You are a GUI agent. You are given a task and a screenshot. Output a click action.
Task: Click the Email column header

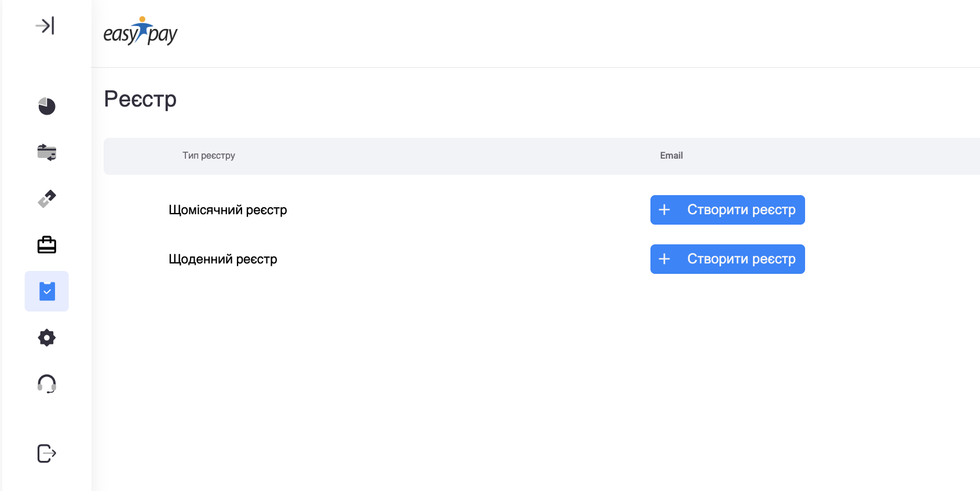(671, 156)
